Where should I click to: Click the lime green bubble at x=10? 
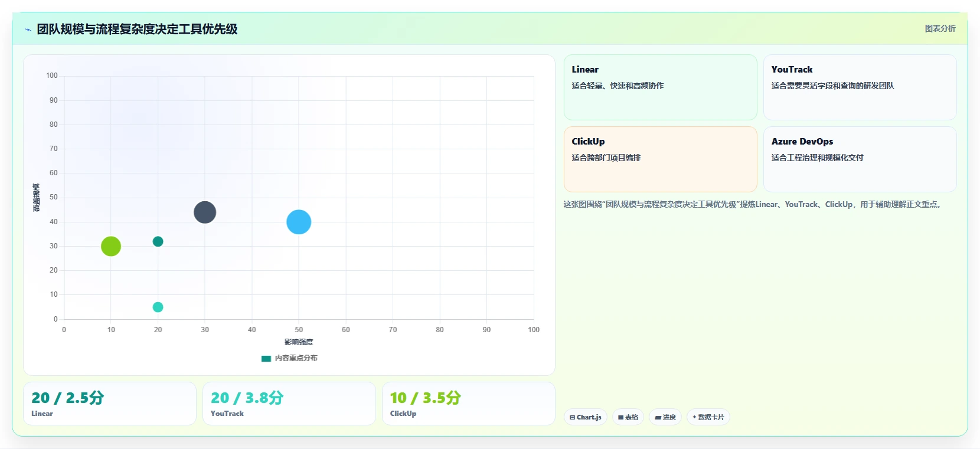111,246
